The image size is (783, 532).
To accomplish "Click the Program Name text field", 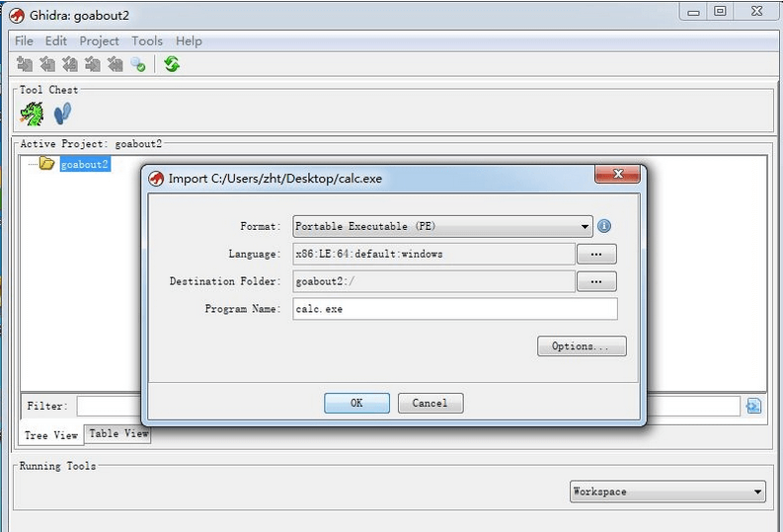I will [x=454, y=309].
